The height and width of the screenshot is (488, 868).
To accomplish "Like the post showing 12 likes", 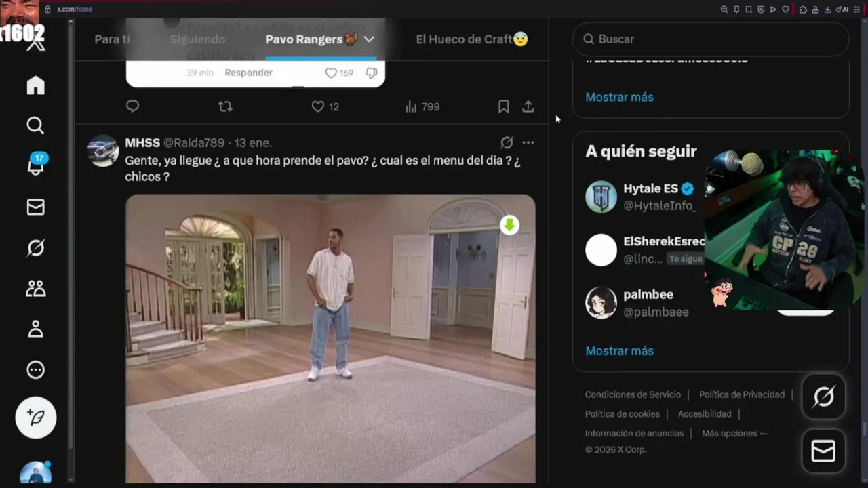I will 325,106.
